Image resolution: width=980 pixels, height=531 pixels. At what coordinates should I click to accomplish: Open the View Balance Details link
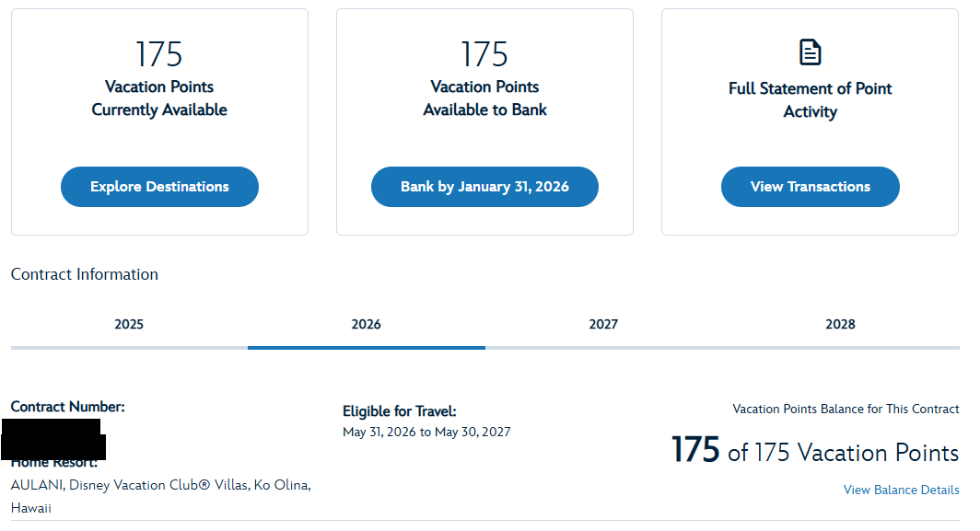(901, 491)
